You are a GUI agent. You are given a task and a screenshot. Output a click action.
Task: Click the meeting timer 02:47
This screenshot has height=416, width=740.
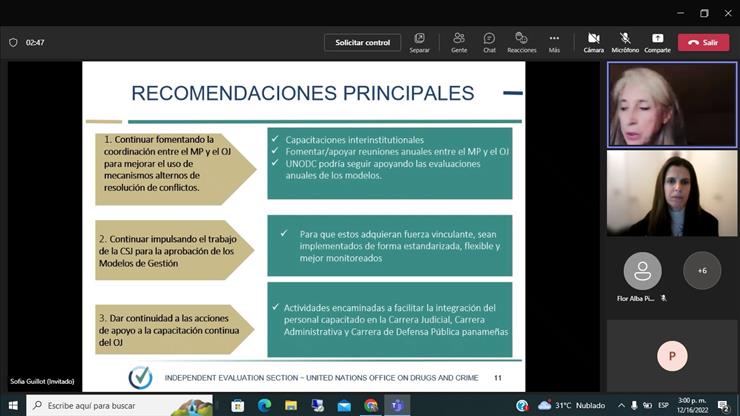click(35, 42)
